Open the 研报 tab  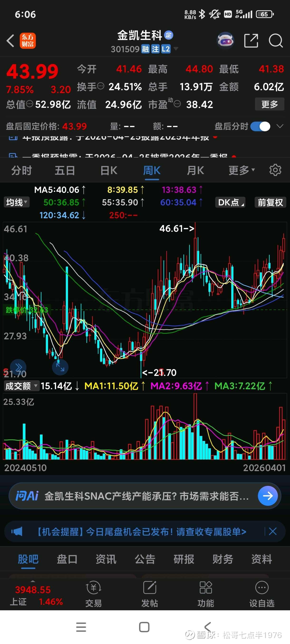pos(184,559)
